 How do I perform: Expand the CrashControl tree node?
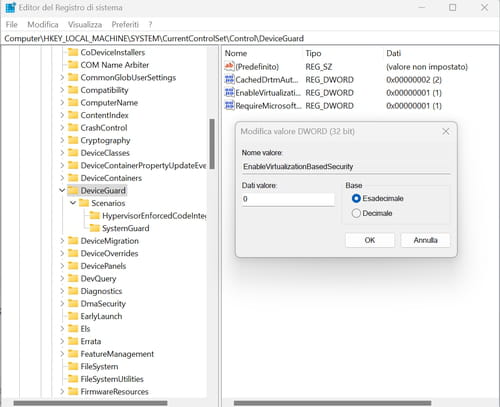(62, 128)
